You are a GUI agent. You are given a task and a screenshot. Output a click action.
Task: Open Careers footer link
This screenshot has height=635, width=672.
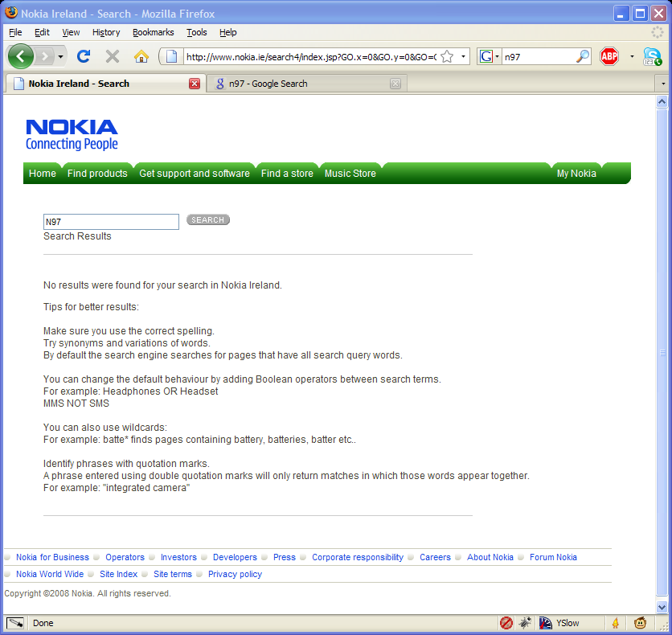[x=435, y=557]
